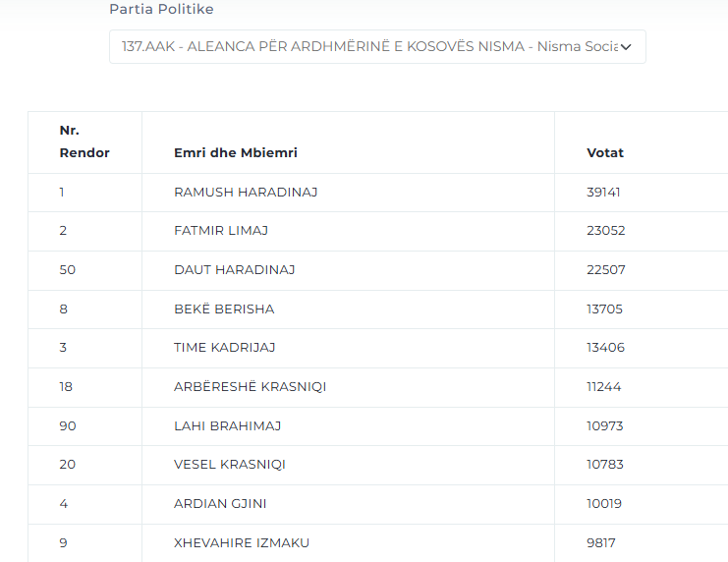Select the ARBËRESHË KRASNIQI name cell
This screenshot has height=562, width=728.
pyautogui.click(x=250, y=386)
